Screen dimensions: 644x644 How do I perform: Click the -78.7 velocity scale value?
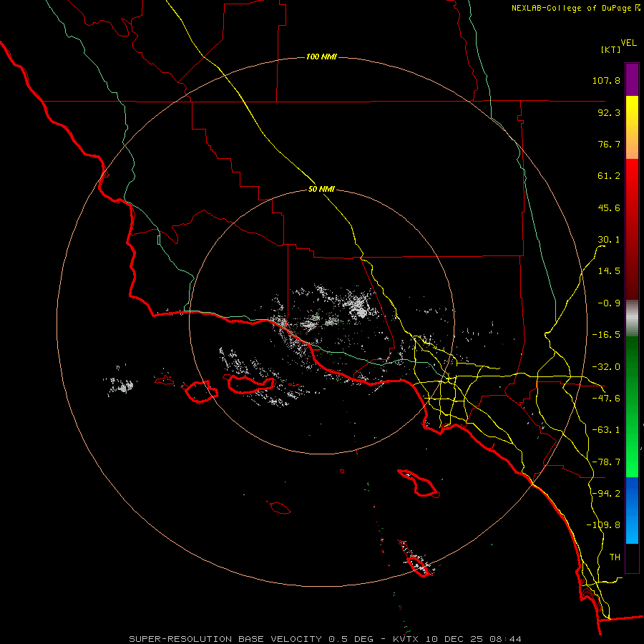pos(606,462)
